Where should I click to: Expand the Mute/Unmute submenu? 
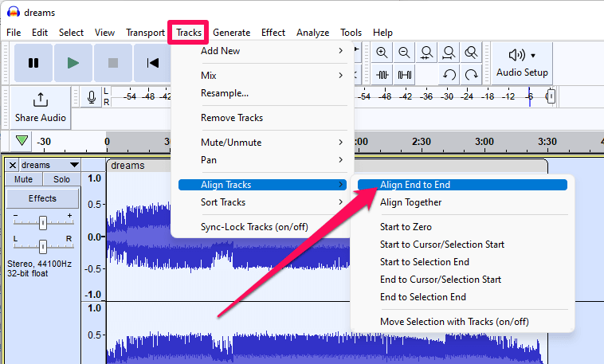tap(262, 143)
